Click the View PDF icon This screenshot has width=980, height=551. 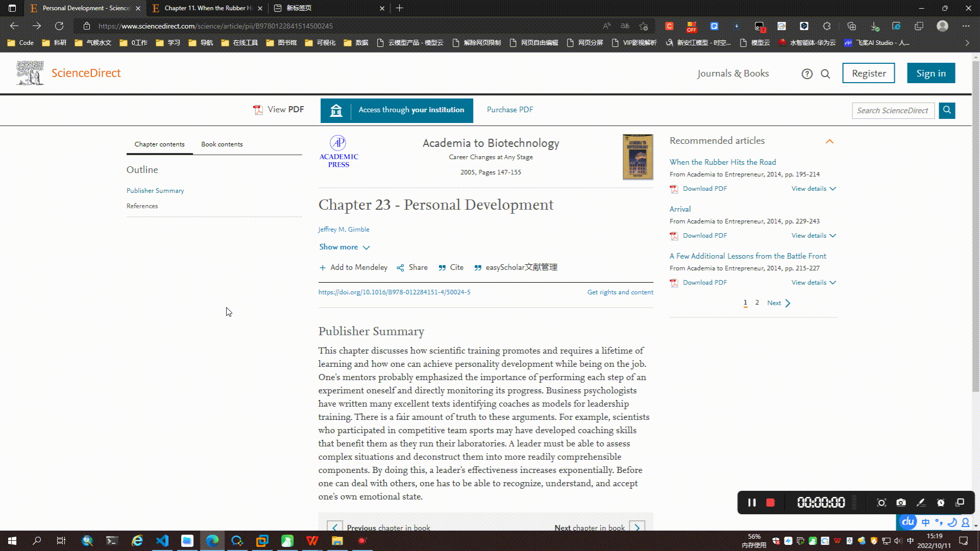pyautogui.click(x=258, y=110)
